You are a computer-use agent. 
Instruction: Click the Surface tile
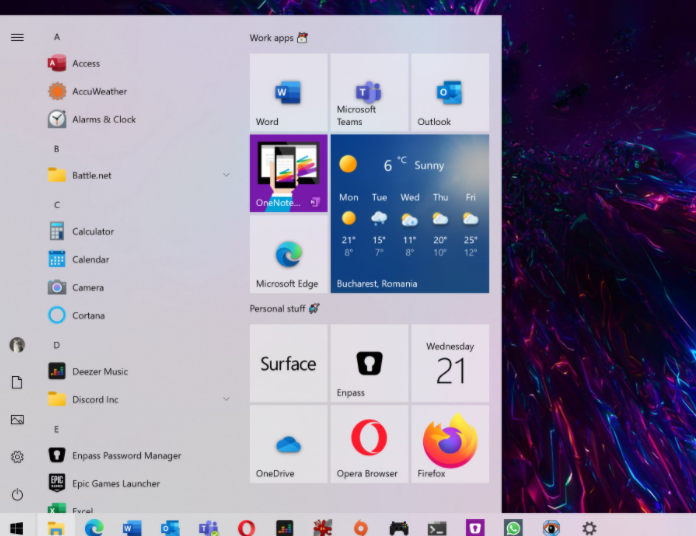click(x=289, y=363)
